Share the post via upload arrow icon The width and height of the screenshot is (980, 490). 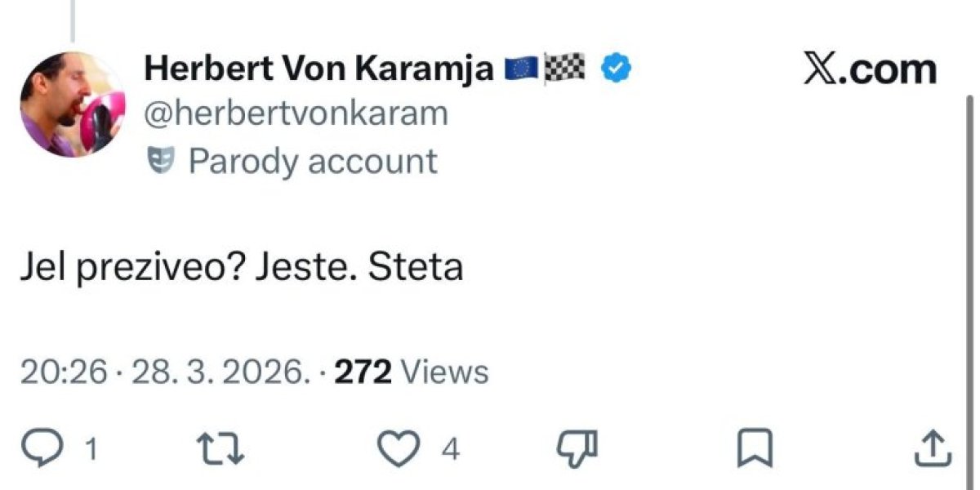(x=932, y=448)
